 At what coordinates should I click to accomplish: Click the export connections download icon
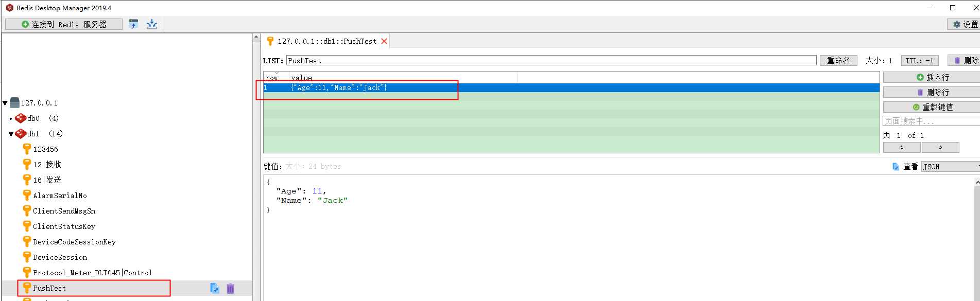[x=152, y=24]
